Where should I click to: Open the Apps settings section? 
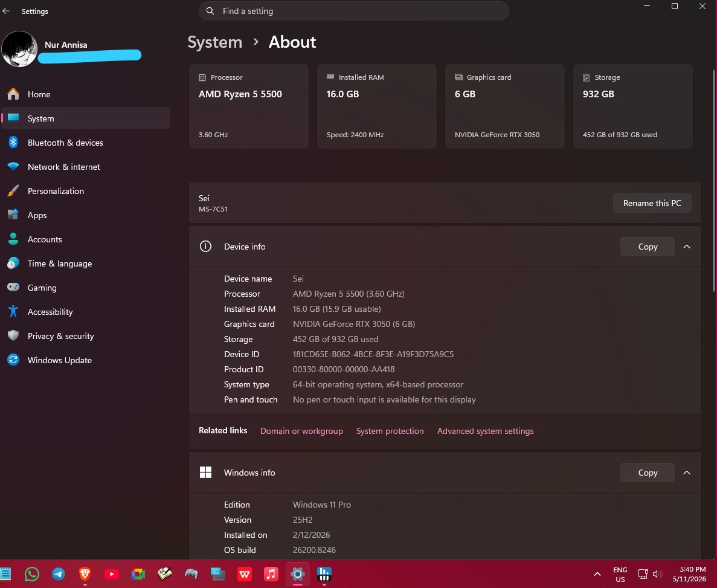pyautogui.click(x=86, y=216)
